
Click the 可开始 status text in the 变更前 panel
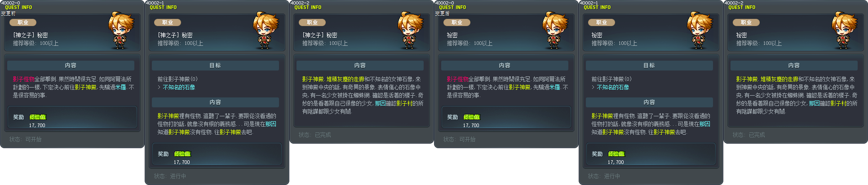[33, 140]
